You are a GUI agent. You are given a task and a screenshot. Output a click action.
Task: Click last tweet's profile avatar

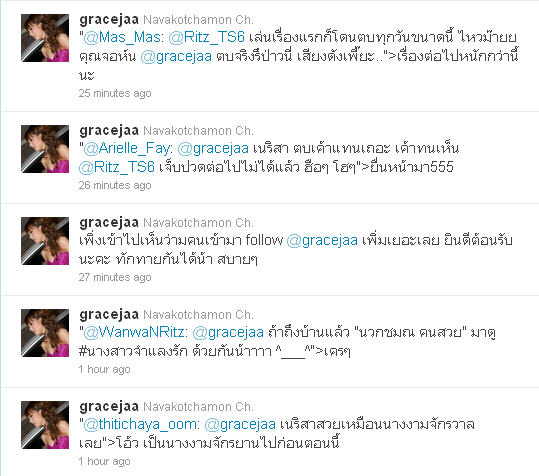coord(45,425)
